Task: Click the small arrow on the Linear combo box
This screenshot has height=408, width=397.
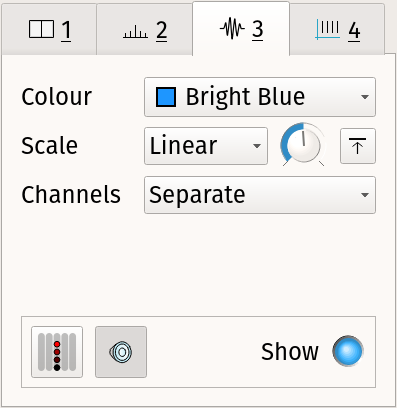Action: pos(257,146)
